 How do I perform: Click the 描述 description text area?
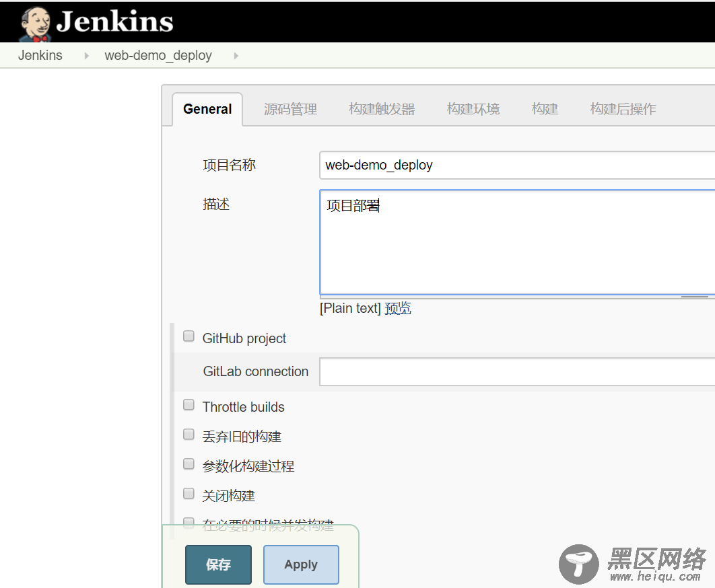point(517,242)
